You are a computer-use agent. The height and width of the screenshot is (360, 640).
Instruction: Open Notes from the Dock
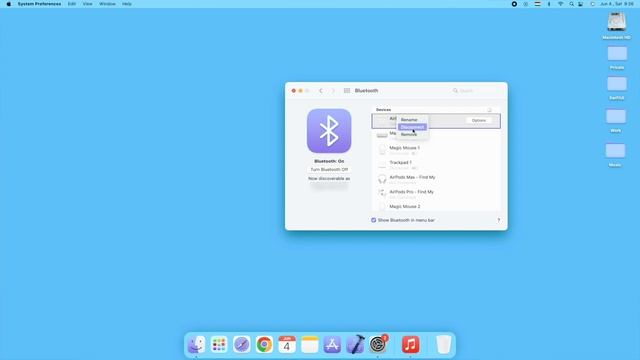(310, 344)
